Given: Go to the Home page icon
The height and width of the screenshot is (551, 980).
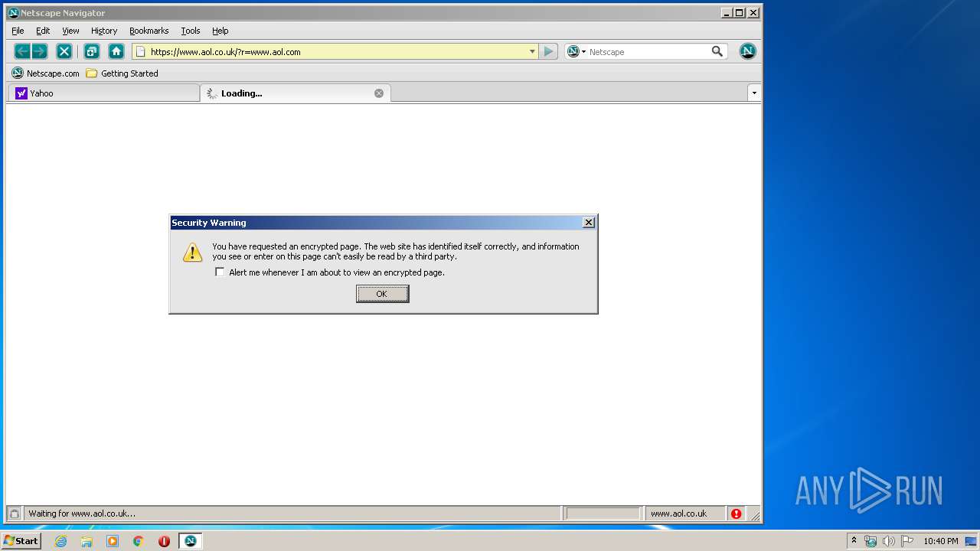Looking at the screenshot, I should pyautogui.click(x=116, y=51).
